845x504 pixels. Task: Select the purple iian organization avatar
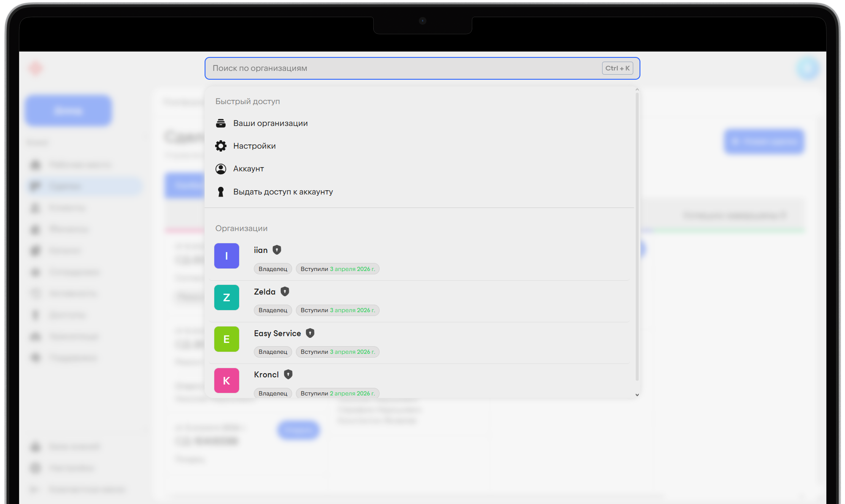(227, 256)
